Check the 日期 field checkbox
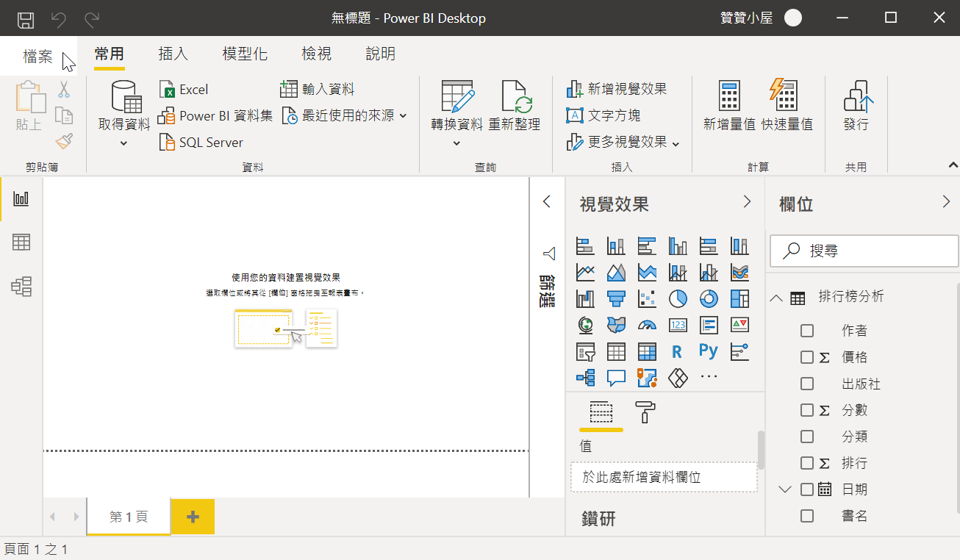This screenshot has width=960, height=560. 807,489
